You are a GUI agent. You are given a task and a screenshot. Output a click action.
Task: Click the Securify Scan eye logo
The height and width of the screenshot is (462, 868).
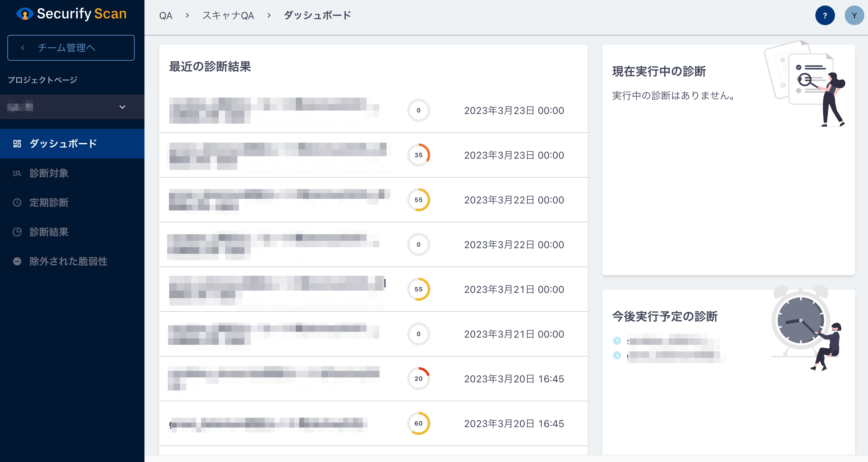pos(24,14)
